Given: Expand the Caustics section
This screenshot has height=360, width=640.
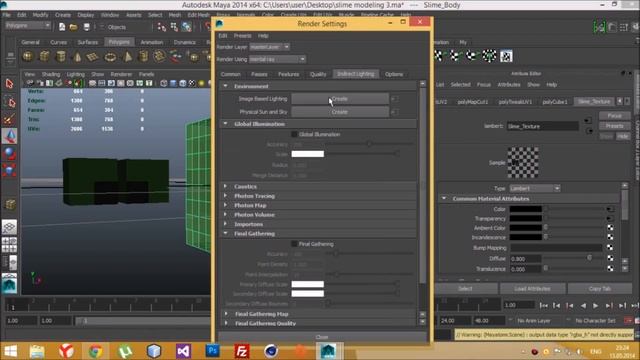Looking at the screenshot, I should [225, 186].
